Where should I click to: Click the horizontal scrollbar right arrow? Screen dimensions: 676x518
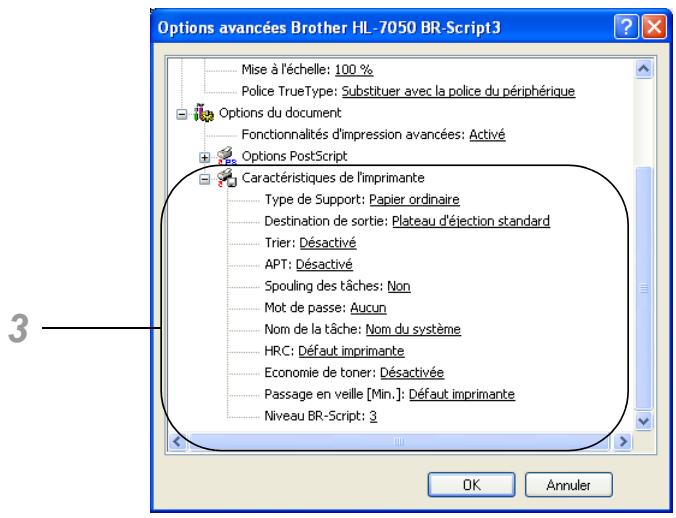point(623,441)
